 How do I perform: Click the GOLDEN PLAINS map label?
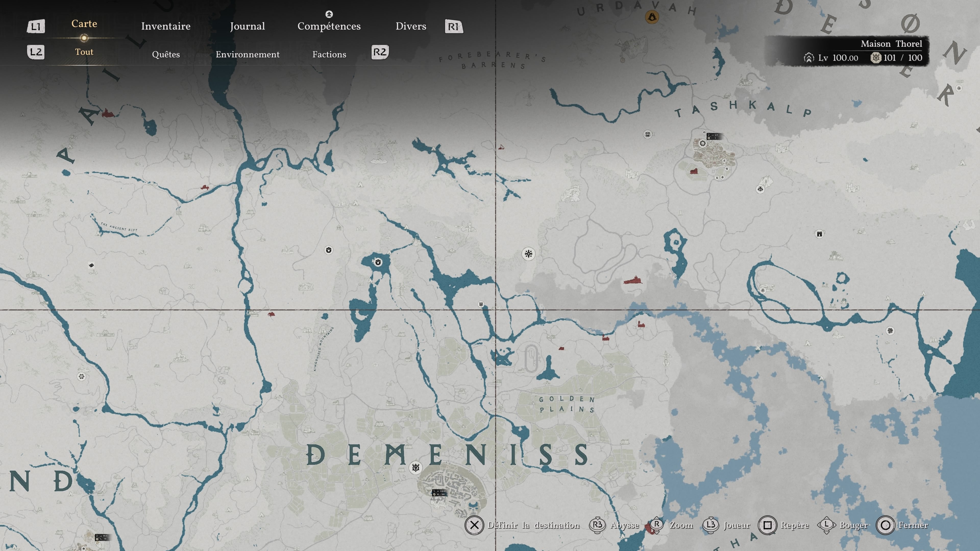click(567, 404)
